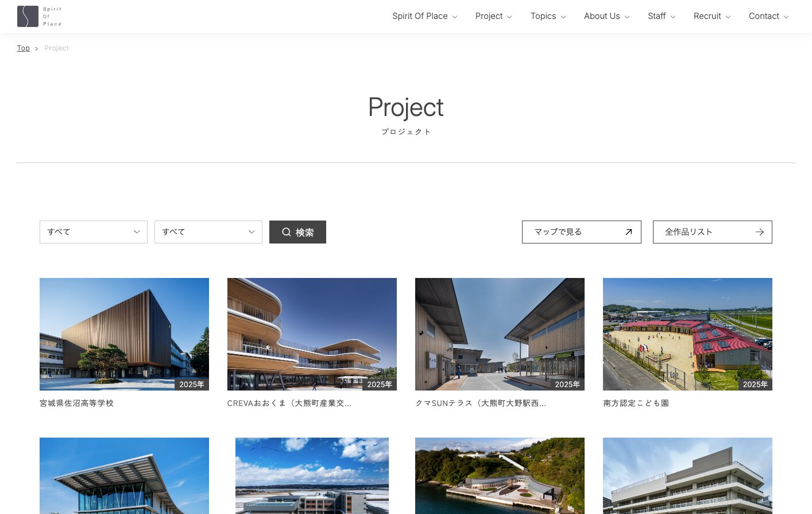Open the クマSUNテラス project thumbnail
The image size is (812, 514).
tap(500, 334)
